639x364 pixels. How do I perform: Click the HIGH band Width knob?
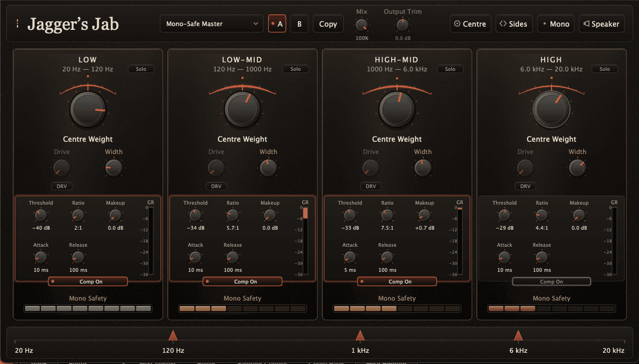[577, 167]
